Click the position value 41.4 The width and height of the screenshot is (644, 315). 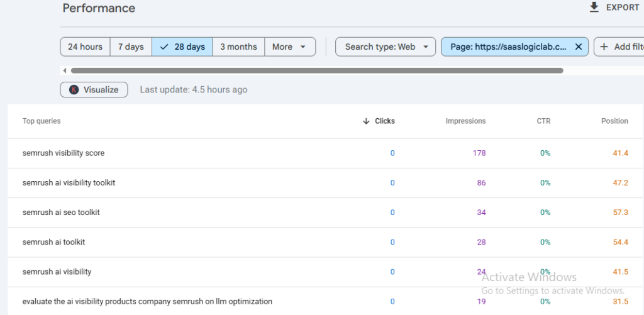621,153
